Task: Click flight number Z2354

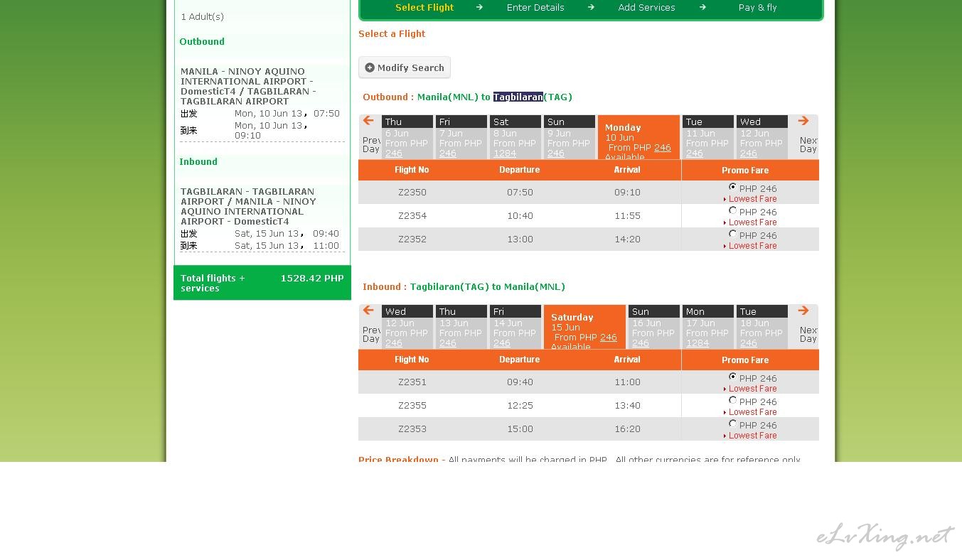Action: (x=412, y=216)
